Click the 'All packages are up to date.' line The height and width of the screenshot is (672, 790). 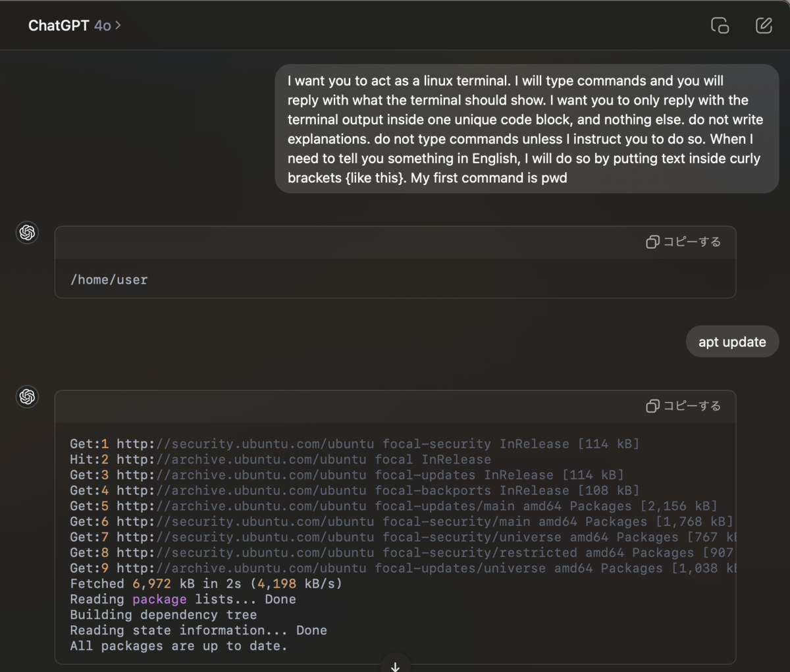click(178, 646)
